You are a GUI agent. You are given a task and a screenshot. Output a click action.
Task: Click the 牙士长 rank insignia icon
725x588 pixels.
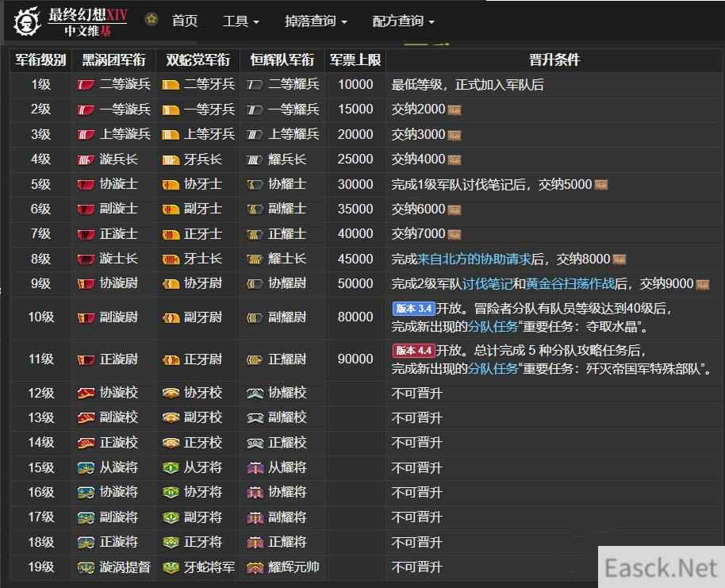(171, 259)
